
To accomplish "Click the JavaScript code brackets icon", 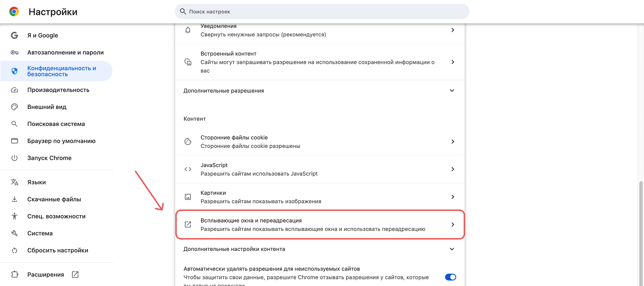I will (188, 169).
